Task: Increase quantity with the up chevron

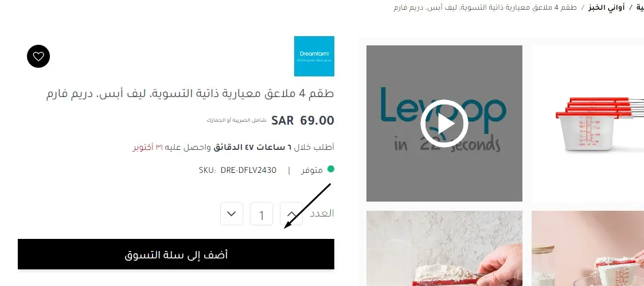Action: 291,214
